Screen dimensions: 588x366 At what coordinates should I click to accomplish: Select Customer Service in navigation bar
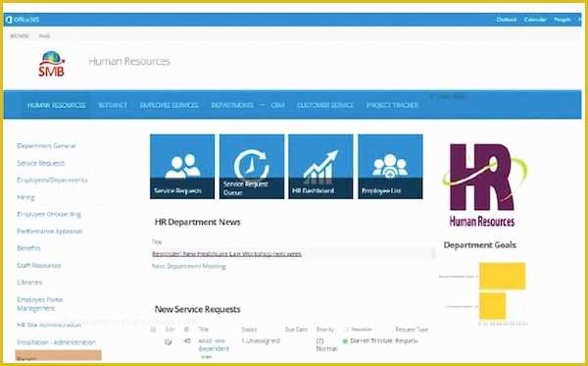[325, 105]
